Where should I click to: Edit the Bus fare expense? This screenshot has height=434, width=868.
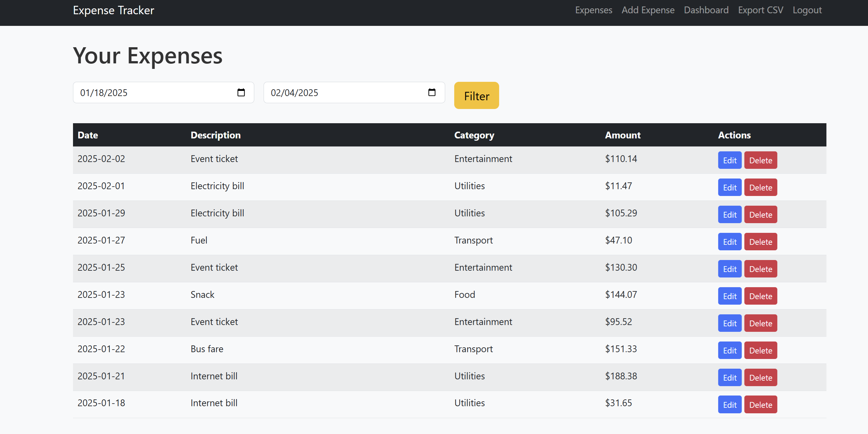[x=729, y=350]
